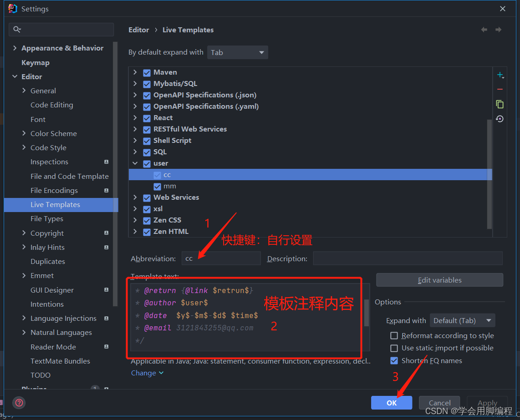Image resolution: width=520 pixels, height=420 pixels.
Task: Expand the Color Scheme settings node
Action: point(24,133)
